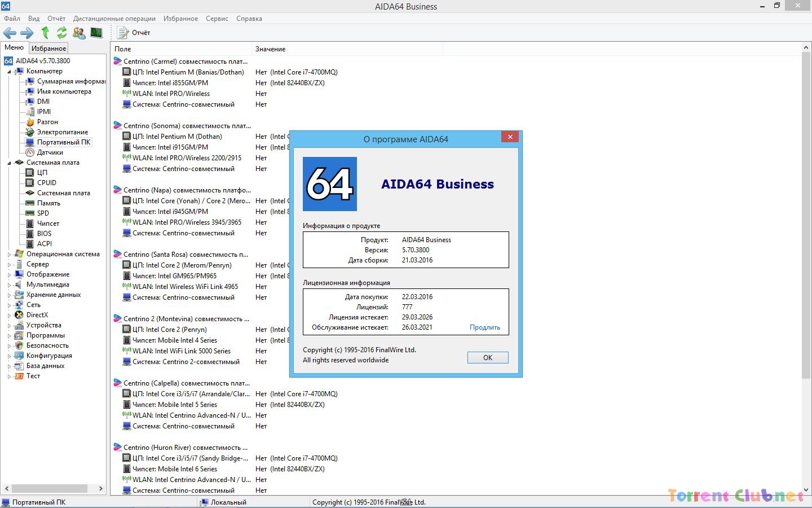
Task: Open the monitor diagnostics toolbar icon
Action: tap(96, 33)
